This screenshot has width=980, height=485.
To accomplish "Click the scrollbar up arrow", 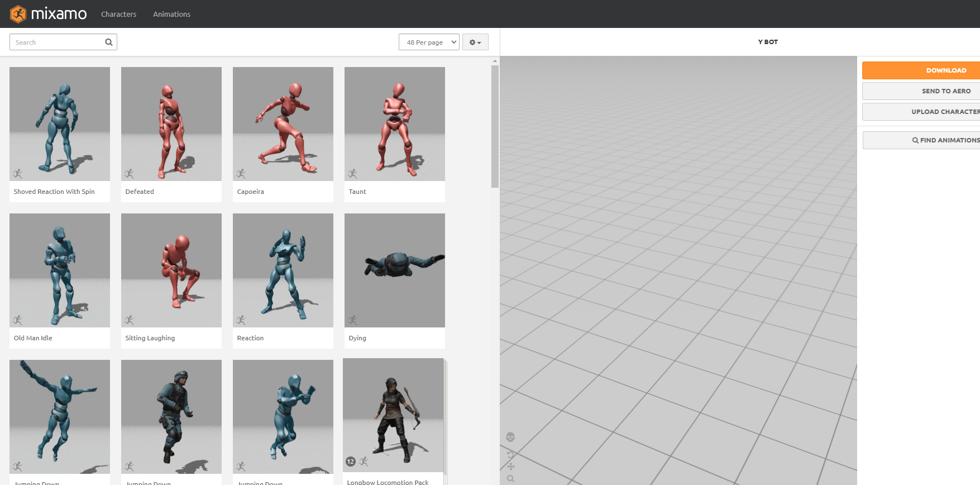I will 495,61.
